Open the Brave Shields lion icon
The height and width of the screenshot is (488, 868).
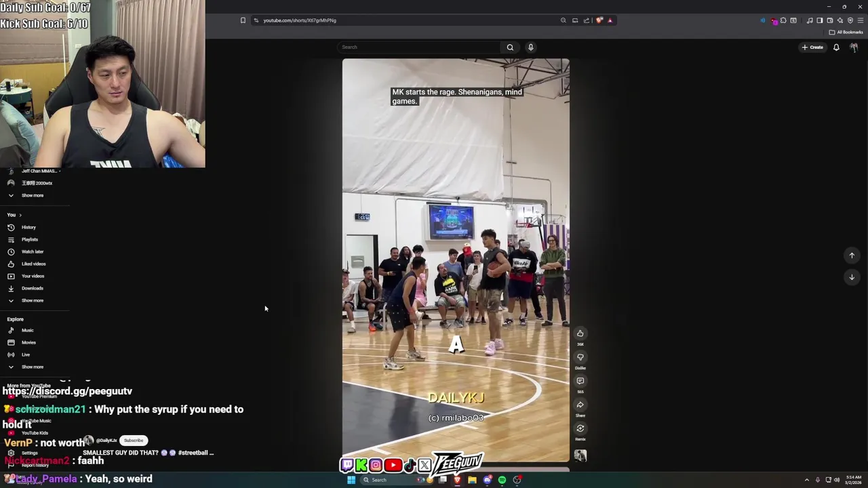pos(599,20)
